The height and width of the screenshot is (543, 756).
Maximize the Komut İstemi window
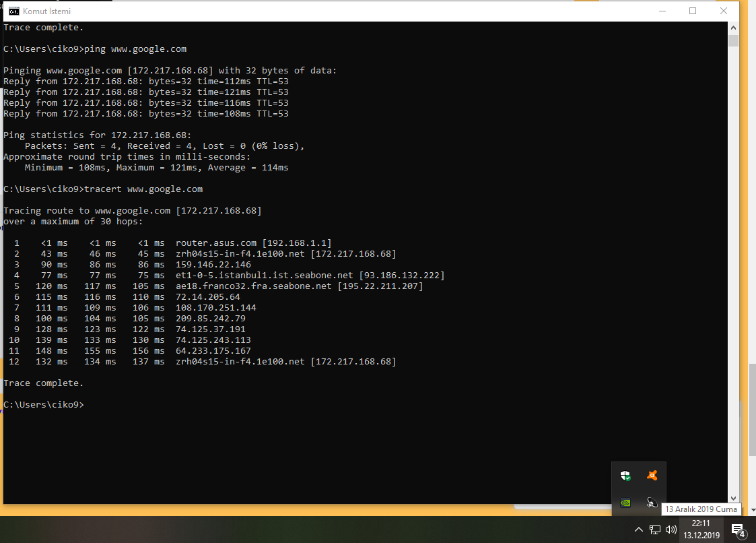click(x=693, y=11)
